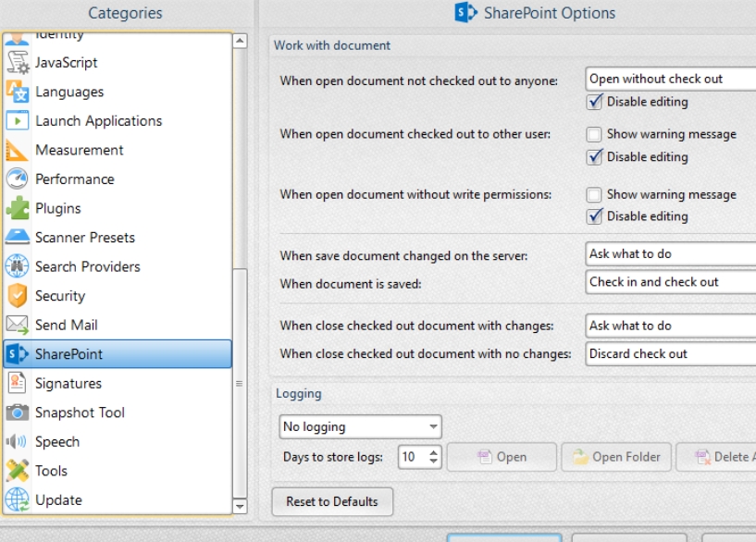The height and width of the screenshot is (542, 756).
Task: Choose the Snapshot Tool category
Action: coord(118,413)
